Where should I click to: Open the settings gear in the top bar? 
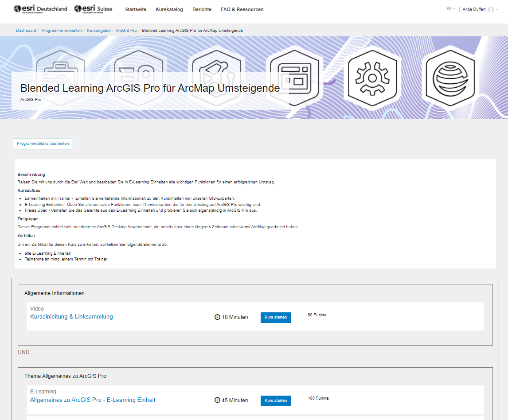tap(449, 8)
